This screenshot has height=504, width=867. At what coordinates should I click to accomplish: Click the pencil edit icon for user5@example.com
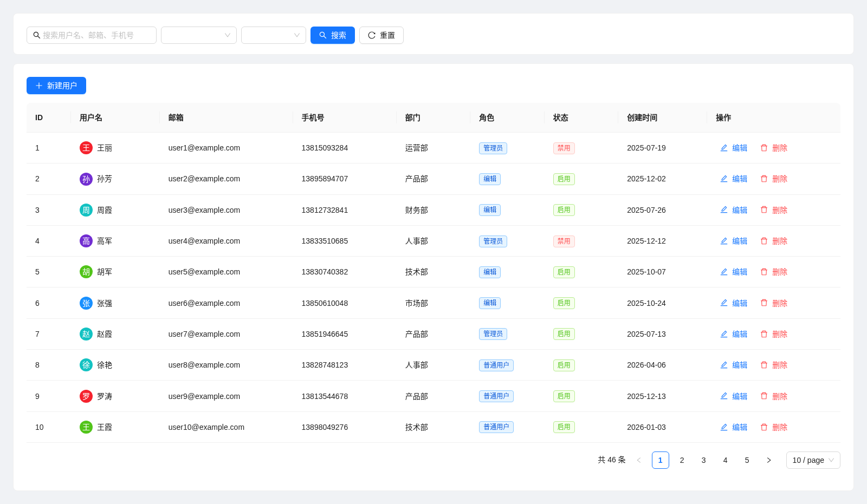click(724, 272)
